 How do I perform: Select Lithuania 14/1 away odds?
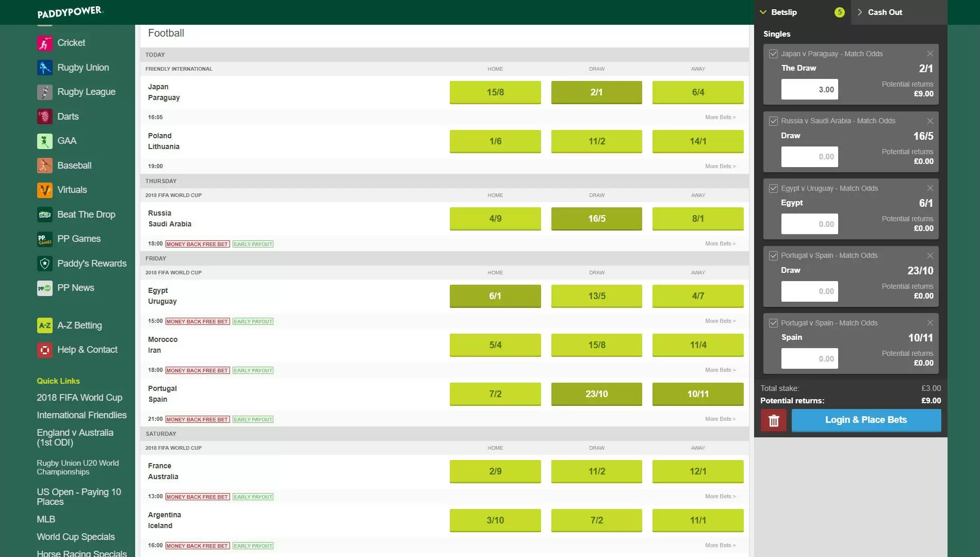698,141
